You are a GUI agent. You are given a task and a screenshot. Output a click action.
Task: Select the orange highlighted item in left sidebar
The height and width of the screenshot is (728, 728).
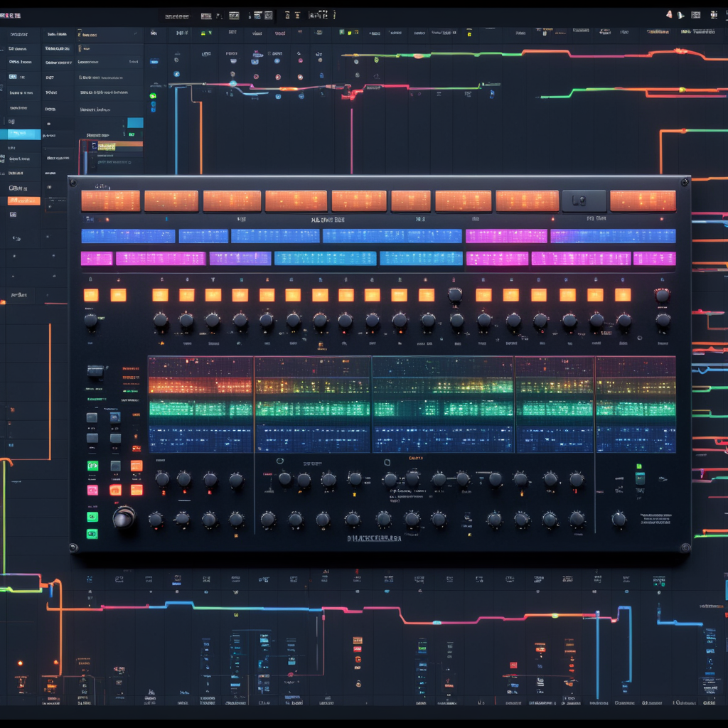click(23, 201)
